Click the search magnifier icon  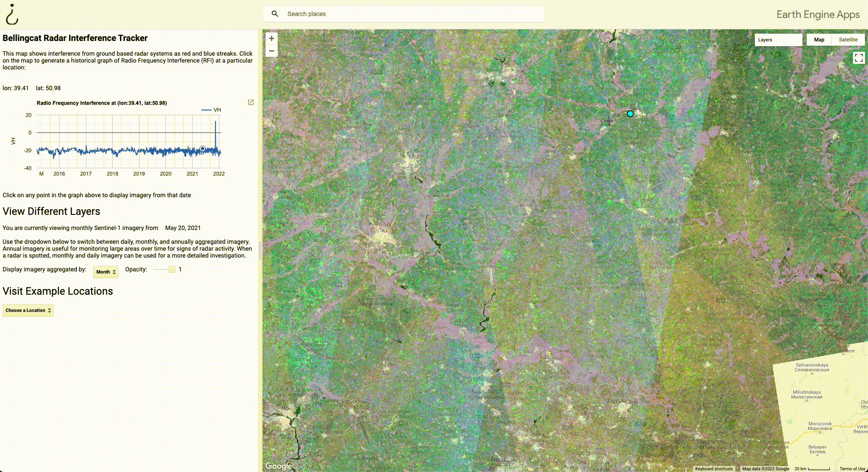[x=275, y=14]
